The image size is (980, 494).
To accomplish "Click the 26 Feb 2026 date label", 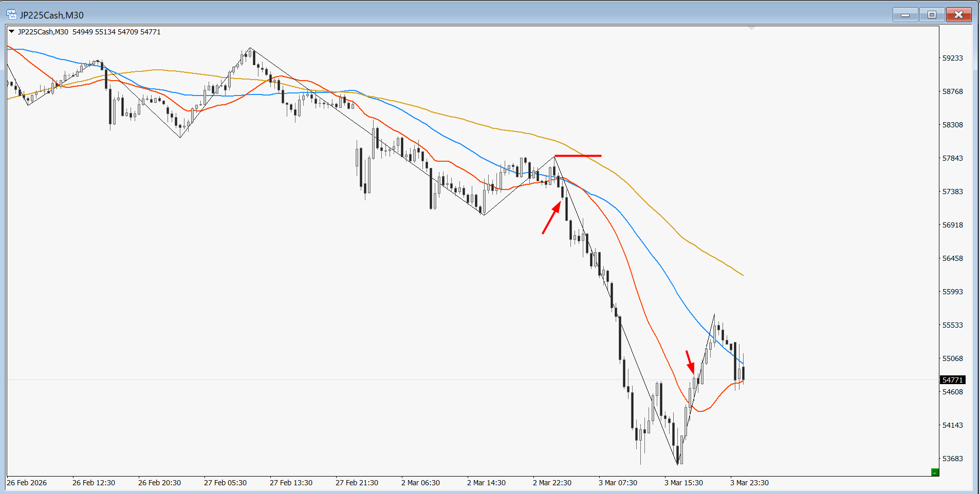I will click(x=27, y=483).
